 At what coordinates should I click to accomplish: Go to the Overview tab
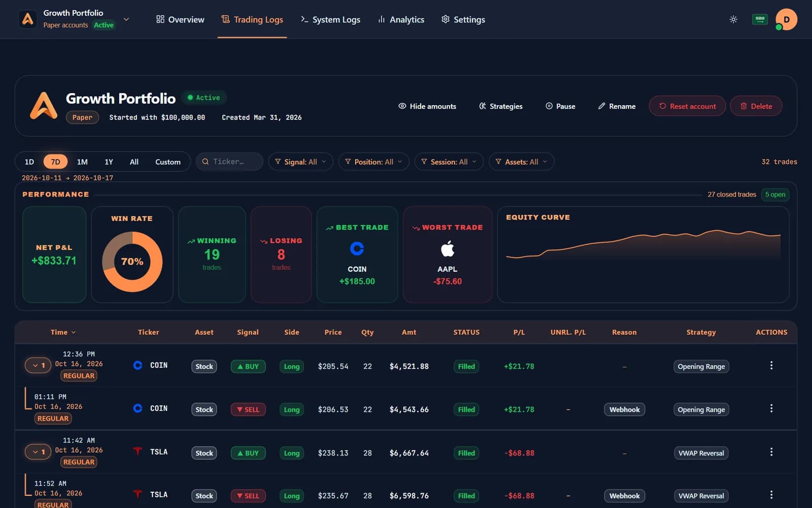coord(180,19)
